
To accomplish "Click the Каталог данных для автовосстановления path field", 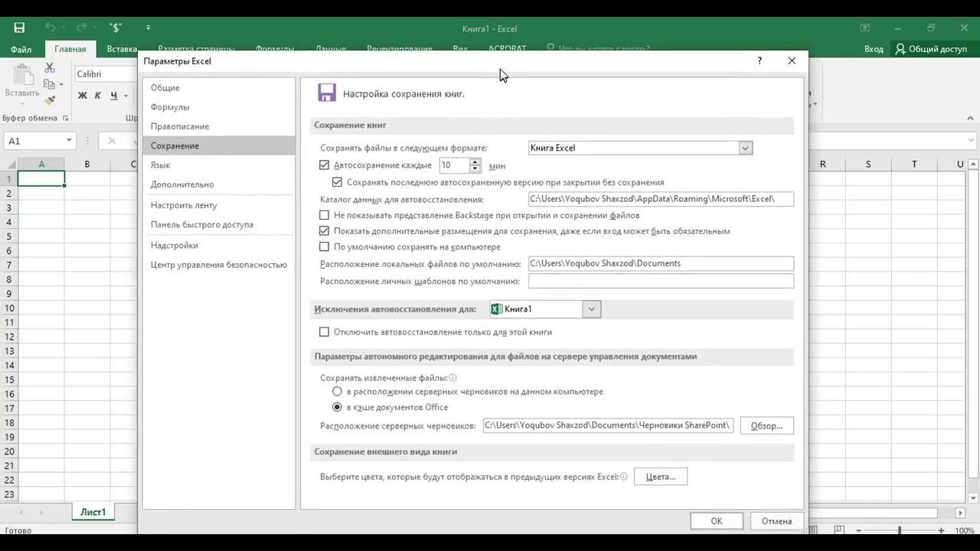I will point(661,199).
